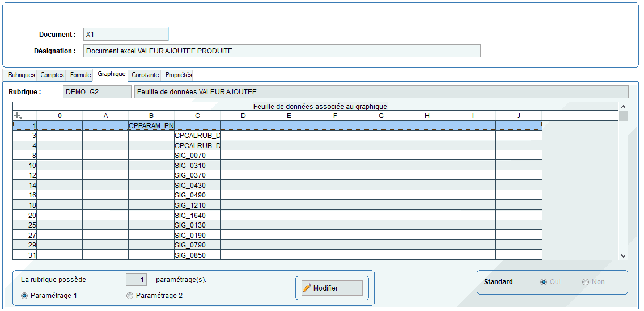Click into the Désignation text field
Viewport: 644px width, 311px height.
(x=282, y=51)
